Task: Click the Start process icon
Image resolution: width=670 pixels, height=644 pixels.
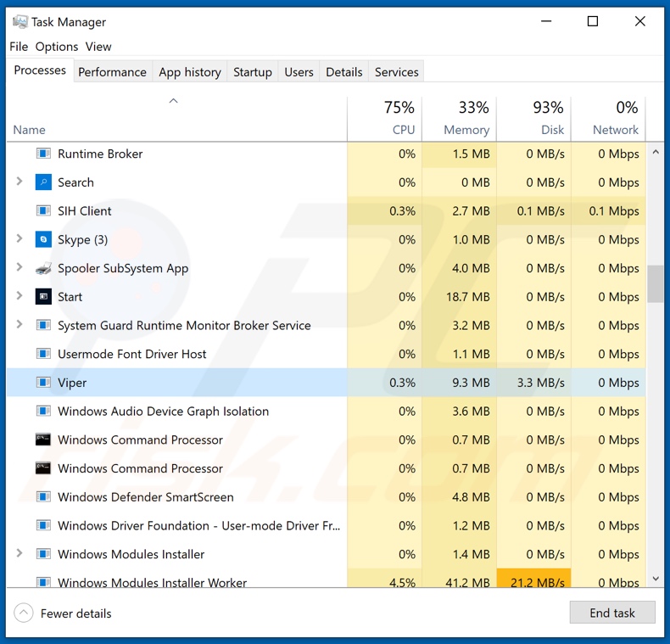Action: pyautogui.click(x=43, y=296)
